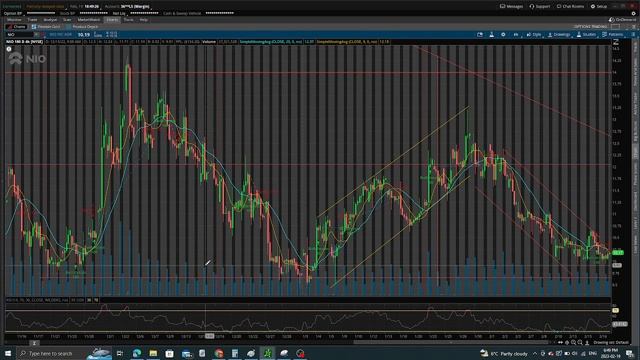This screenshot has height=360, width=640.
Task: Open the Prodigio Quick sub-tab
Action: coord(46,27)
